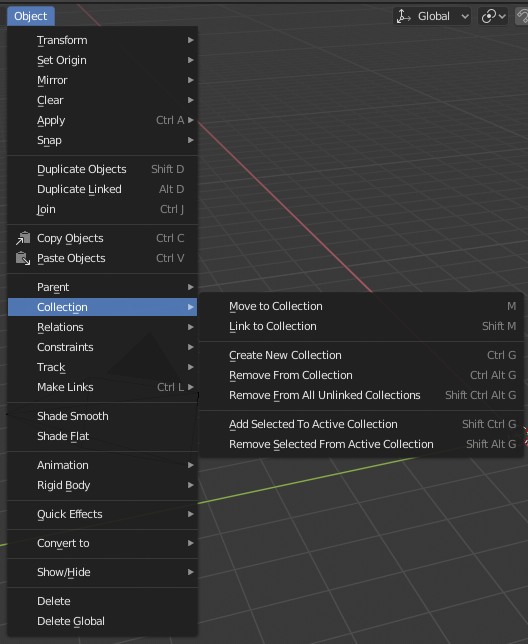
Task: Open the Quick Effects submenu
Action: pos(103,515)
